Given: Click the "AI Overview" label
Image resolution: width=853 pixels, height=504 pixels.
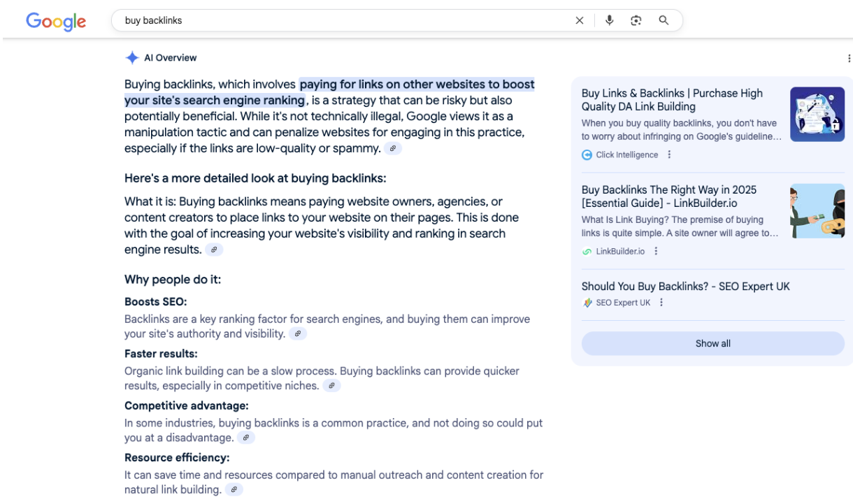Looking at the screenshot, I should coord(171,58).
